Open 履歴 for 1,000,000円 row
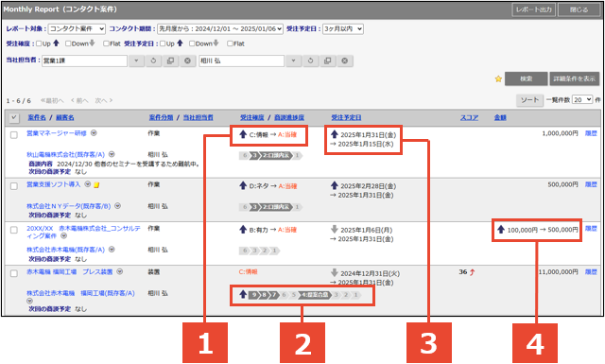This screenshot has width=605, height=364. coord(591,133)
